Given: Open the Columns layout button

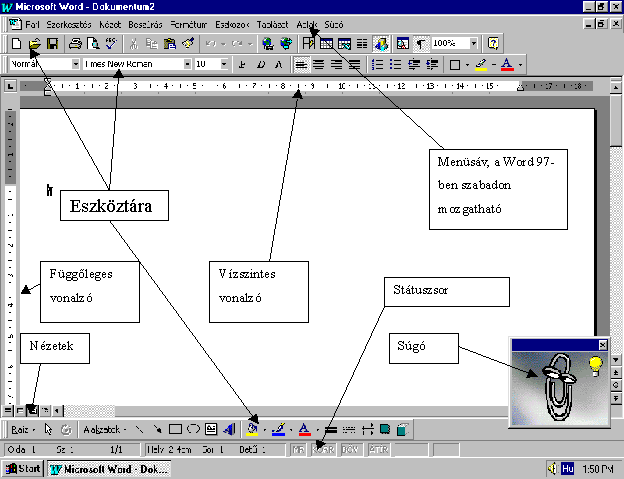Looking at the screenshot, I should [362, 43].
